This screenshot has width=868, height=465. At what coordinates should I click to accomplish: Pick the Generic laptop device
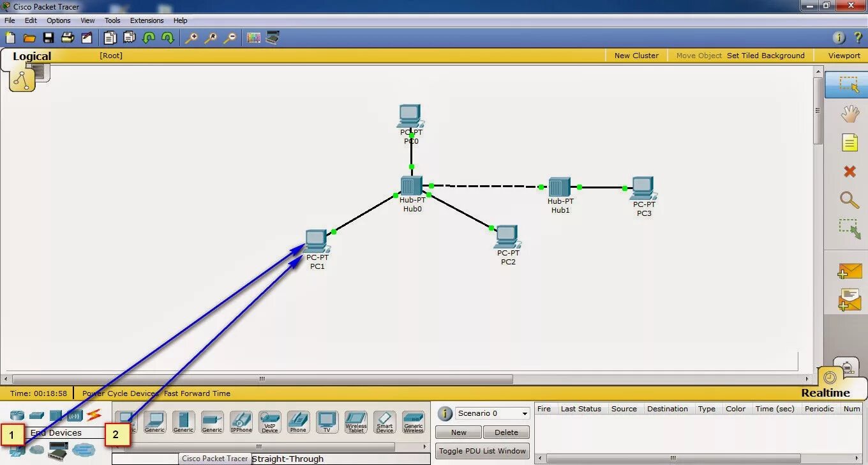pyautogui.click(x=154, y=422)
